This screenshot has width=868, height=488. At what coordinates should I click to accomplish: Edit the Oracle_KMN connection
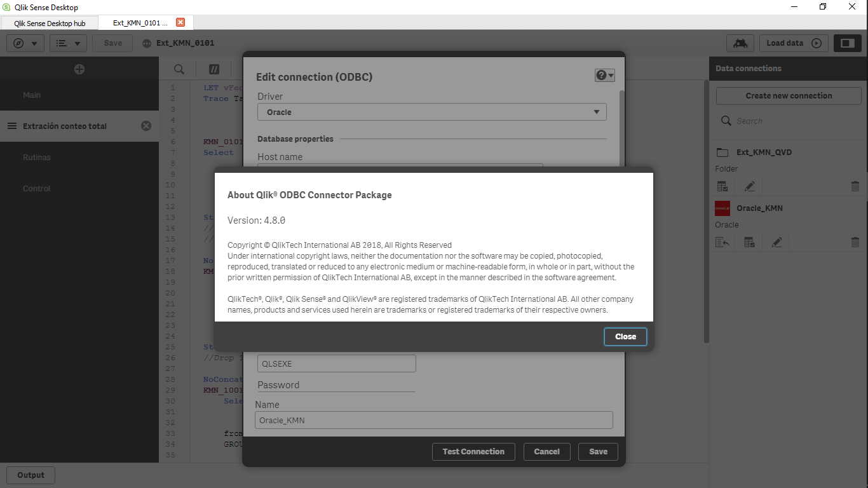(776, 242)
